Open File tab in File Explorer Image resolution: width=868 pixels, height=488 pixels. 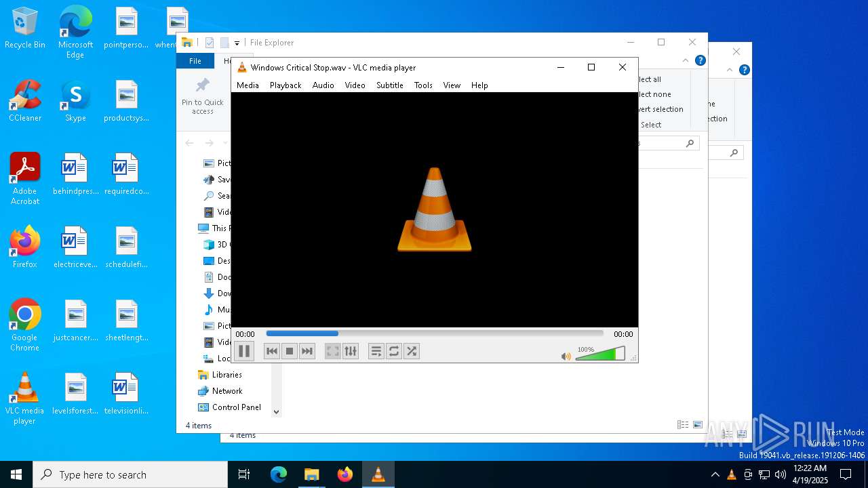[x=195, y=61]
